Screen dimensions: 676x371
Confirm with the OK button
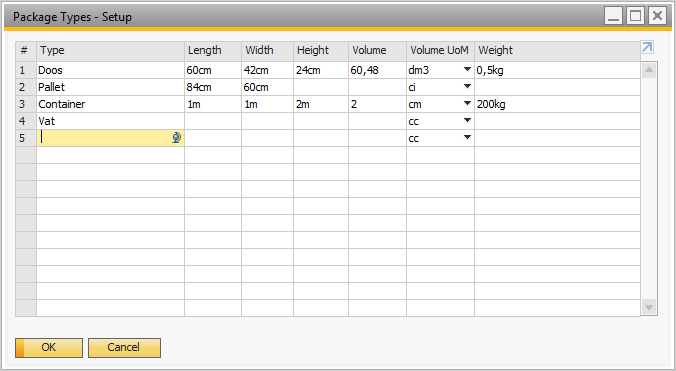point(49,348)
